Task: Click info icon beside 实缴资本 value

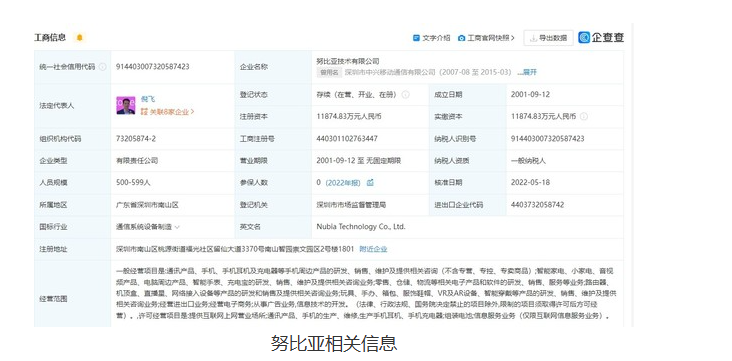Action: click(x=584, y=116)
